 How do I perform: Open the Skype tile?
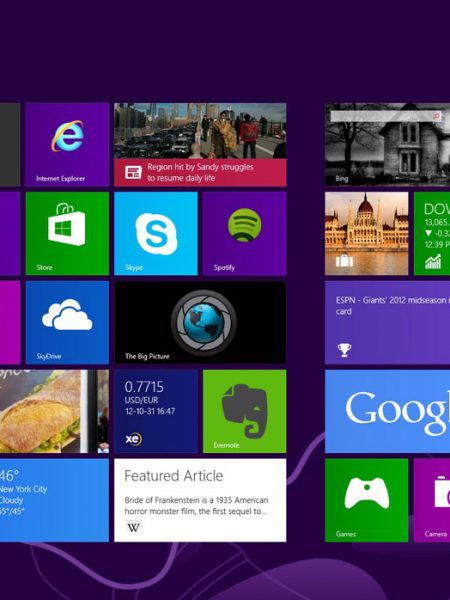156,233
